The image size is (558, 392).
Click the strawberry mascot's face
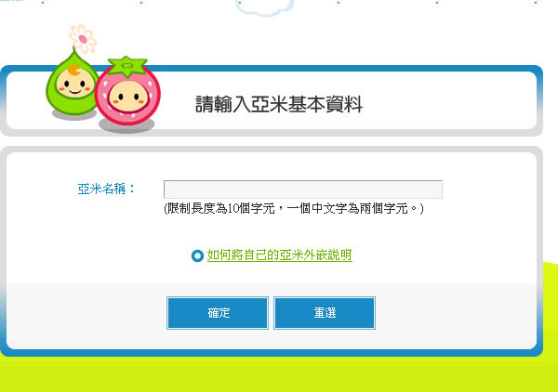(x=127, y=97)
